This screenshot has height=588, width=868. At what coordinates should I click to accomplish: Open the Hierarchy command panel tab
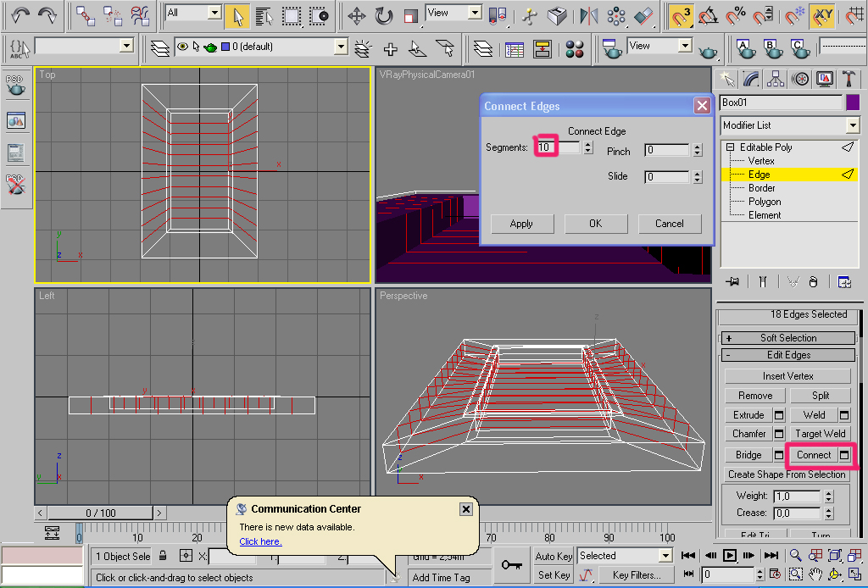tap(776, 79)
